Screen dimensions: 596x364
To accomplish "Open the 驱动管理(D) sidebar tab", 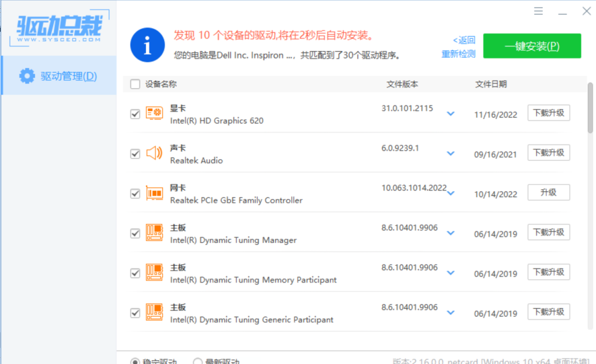I will [59, 76].
